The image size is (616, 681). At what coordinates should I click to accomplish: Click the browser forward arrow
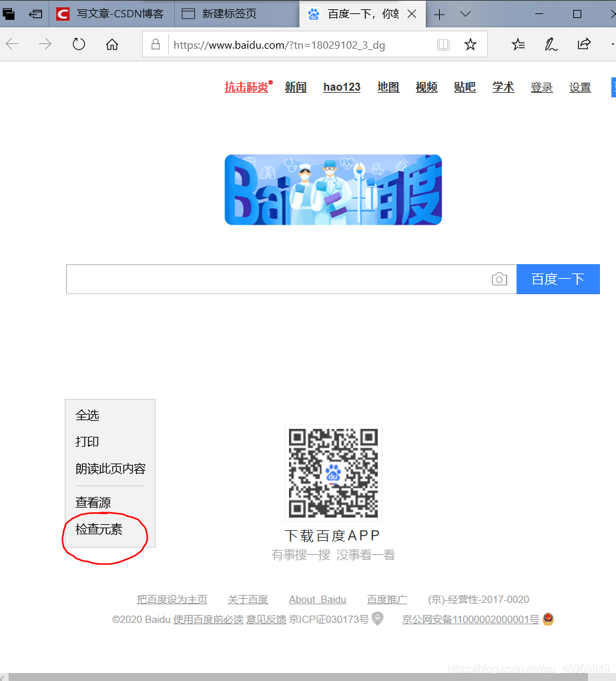(x=45, y=44)
